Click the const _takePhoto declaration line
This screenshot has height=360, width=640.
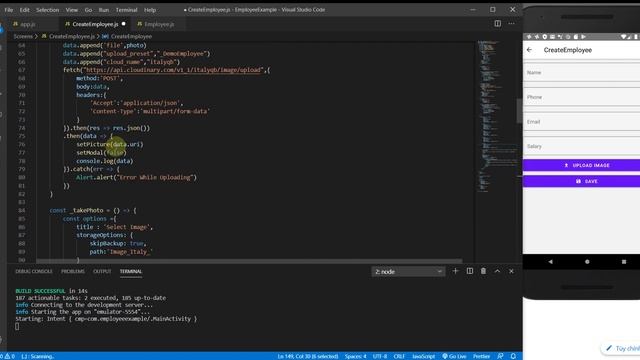(x=93, y=210)
